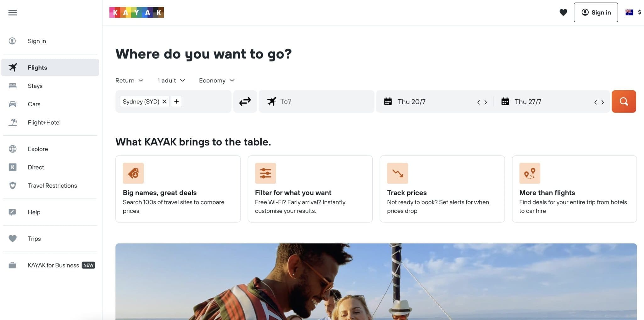Move return date one day later
Screen dimensions: 644x320
pos(602,102)
